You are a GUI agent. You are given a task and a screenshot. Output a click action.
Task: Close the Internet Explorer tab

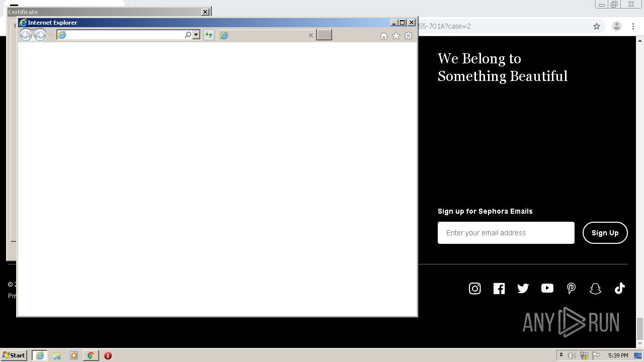[x=310, y=35]
